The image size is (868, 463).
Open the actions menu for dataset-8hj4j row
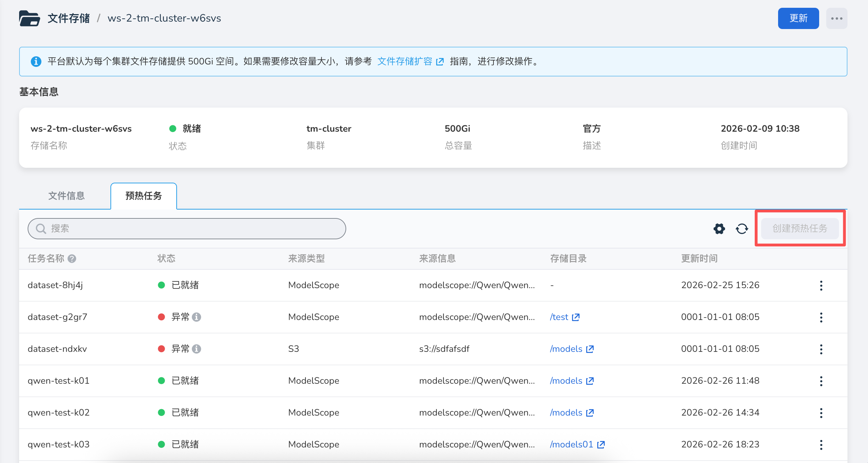coord(821,285)
